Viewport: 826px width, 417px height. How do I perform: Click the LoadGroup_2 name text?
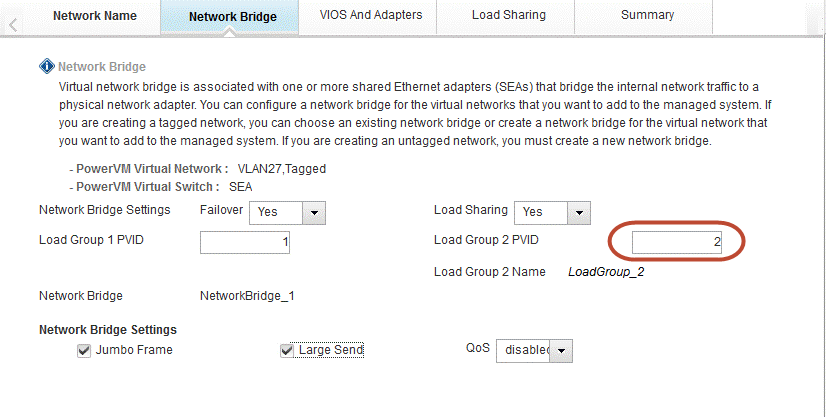coord(606,272)
